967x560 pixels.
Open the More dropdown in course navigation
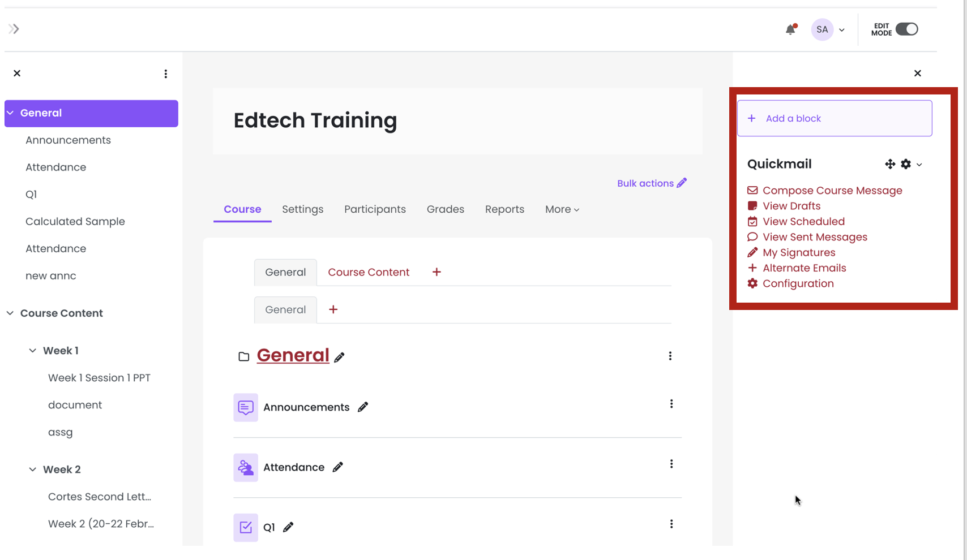pyautogui.click(x=562, y=209)
